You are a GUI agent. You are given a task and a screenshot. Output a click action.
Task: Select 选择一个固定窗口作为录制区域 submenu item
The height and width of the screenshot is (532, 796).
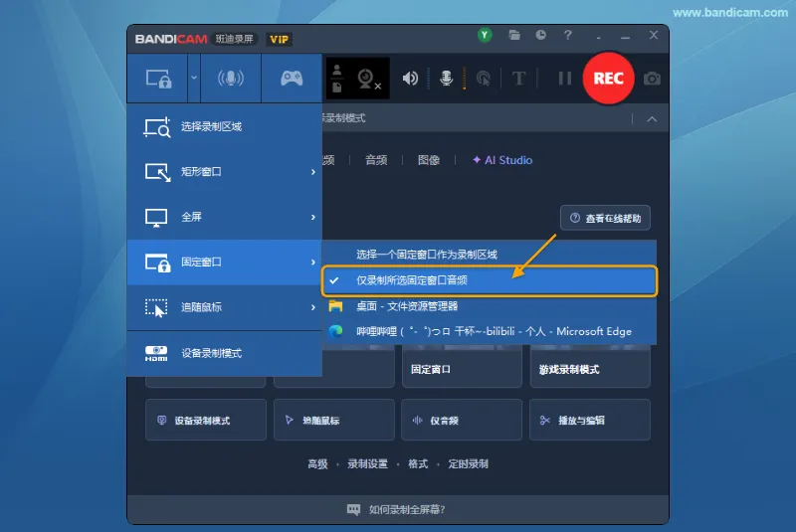tap(489, 255)
